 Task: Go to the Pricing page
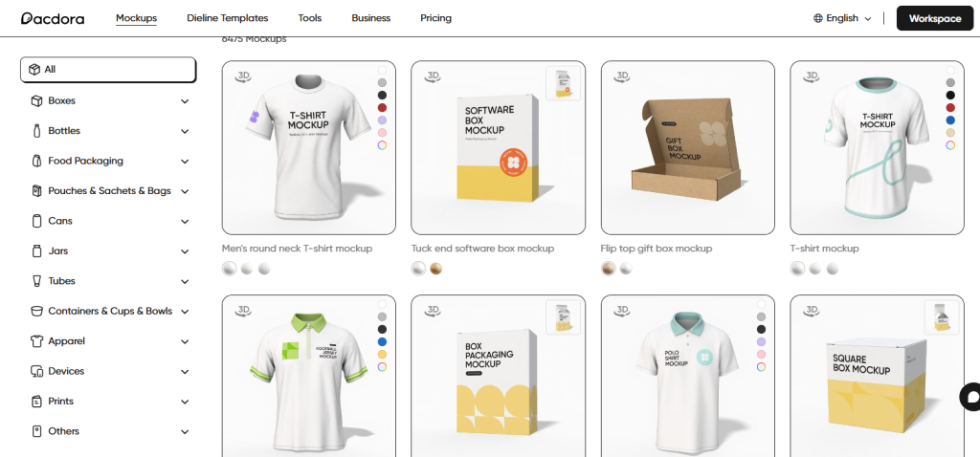coord(435,18)
